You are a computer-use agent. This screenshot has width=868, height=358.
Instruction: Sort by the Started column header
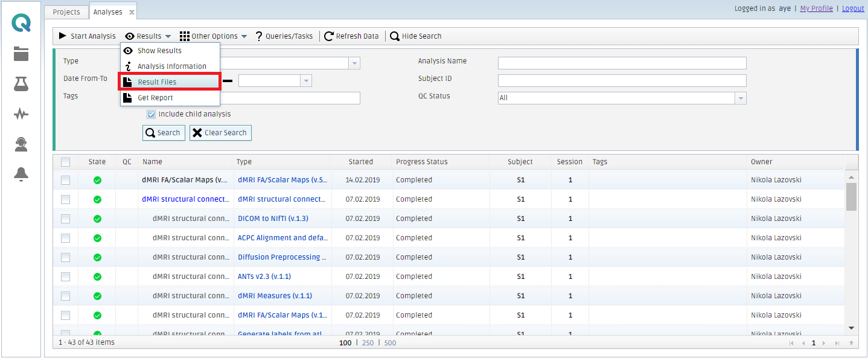[x=361, y=162]
